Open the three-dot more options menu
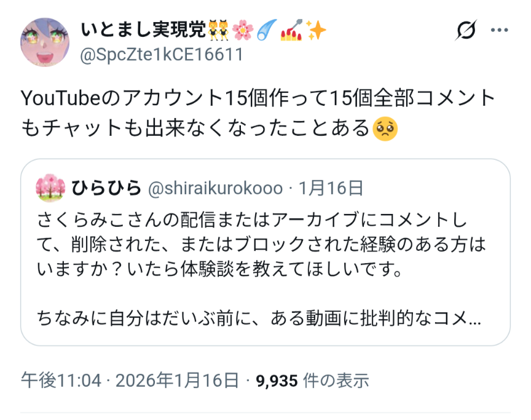Viewport: 531px width, 420px height. [x=499, y=30]
